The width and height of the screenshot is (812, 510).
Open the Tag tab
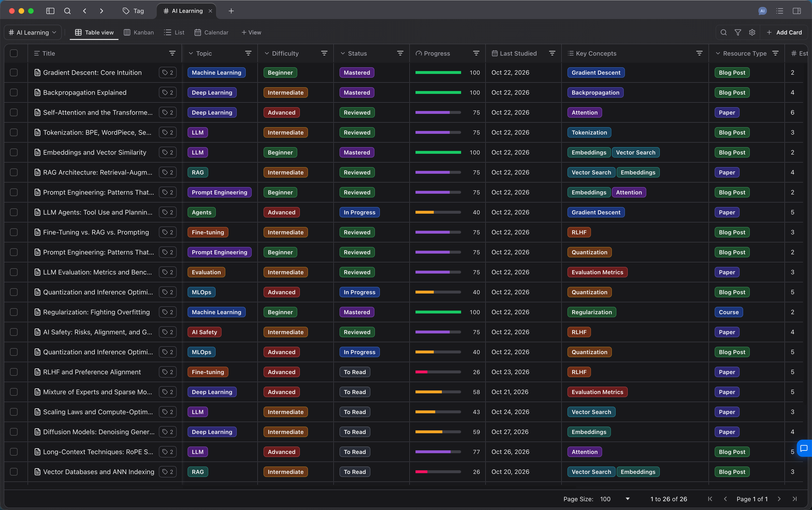(x=133, y=11)
